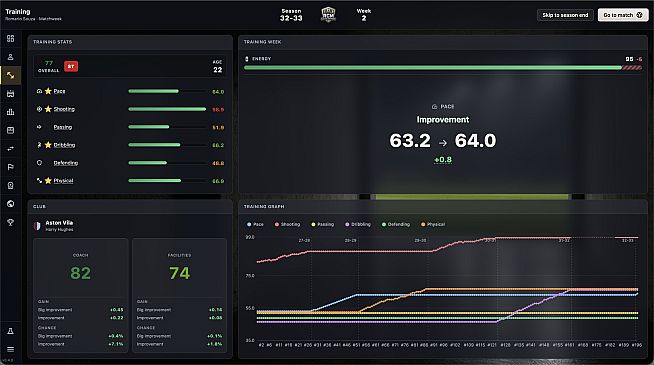Open the transfers arrows sidebar icon

click(x=10, y=149)
